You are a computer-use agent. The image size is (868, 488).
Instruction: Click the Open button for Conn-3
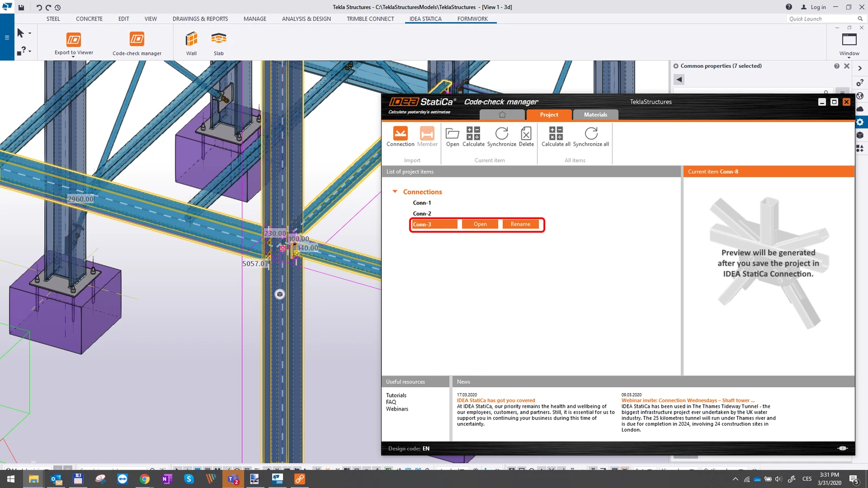point(480,224)
